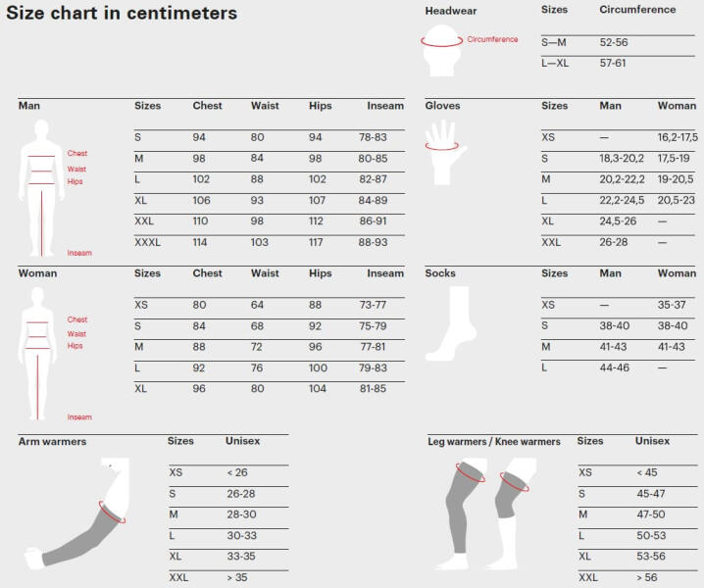Image resolution: width=704 pixels, height=588 pixels.
Task: Click the headwear head circumference icon
Action: coord(442,47)
